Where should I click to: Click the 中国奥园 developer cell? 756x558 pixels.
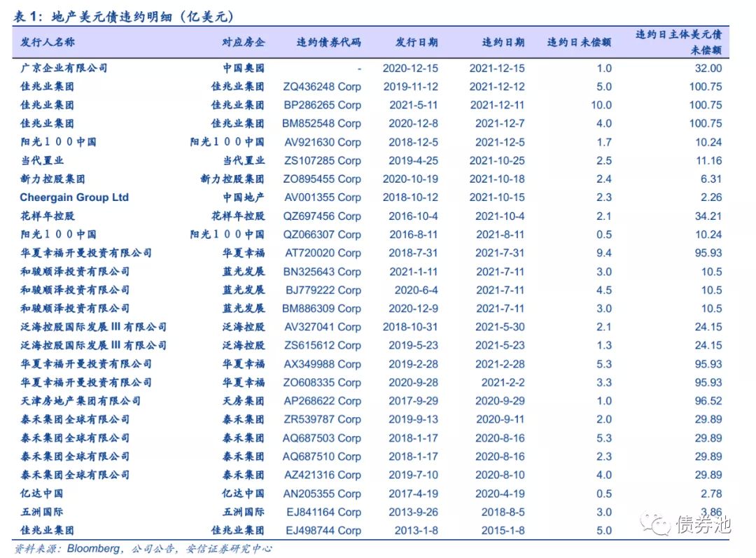pyautogui.click(x=244, y=68)
